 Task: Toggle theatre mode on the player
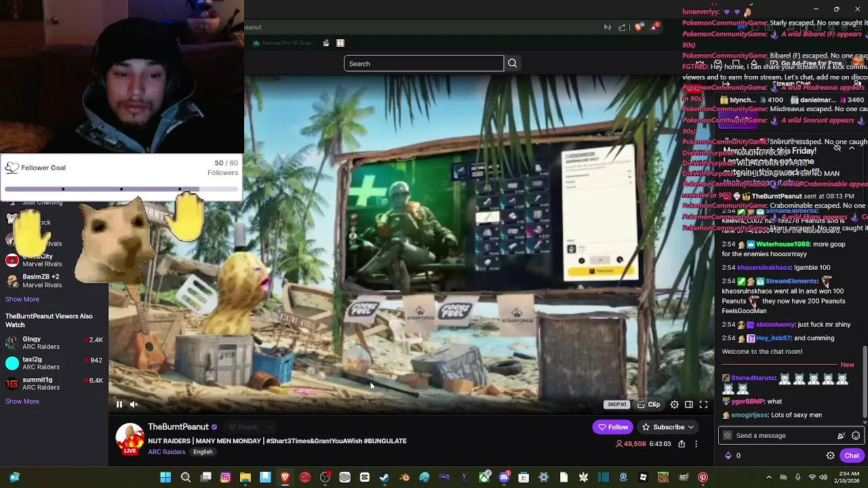click(689, 405)
